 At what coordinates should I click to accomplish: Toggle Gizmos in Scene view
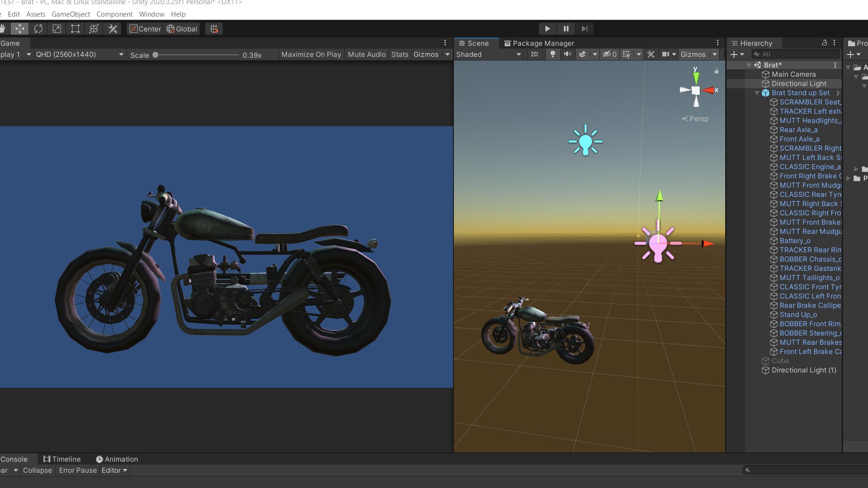tap(693, 54)
